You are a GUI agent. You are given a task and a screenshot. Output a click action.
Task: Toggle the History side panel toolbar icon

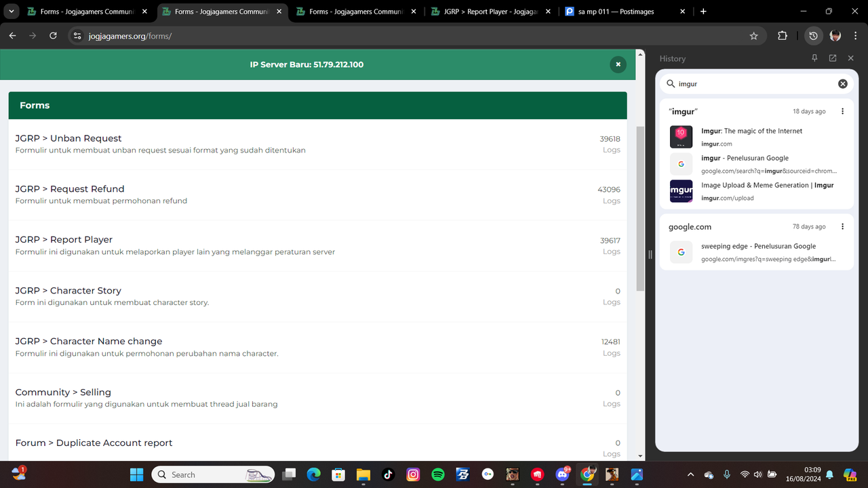(813, 36)
